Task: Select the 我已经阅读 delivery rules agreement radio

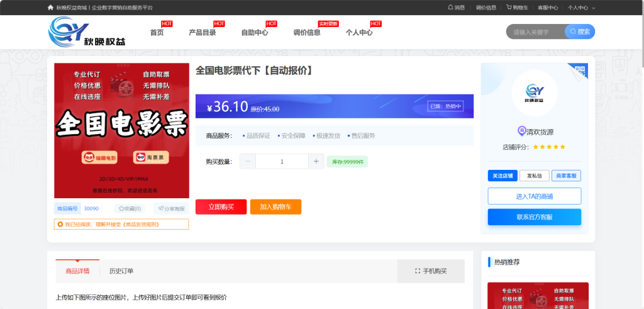Action: tap(60, 224)
